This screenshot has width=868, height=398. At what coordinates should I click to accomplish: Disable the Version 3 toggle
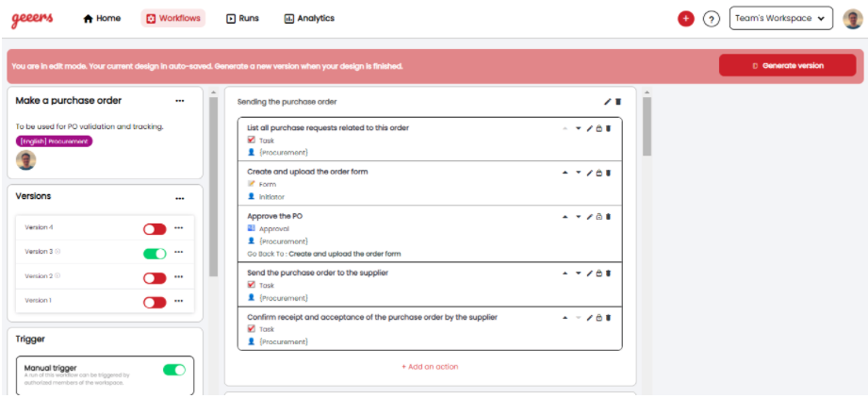coord(154,253)
